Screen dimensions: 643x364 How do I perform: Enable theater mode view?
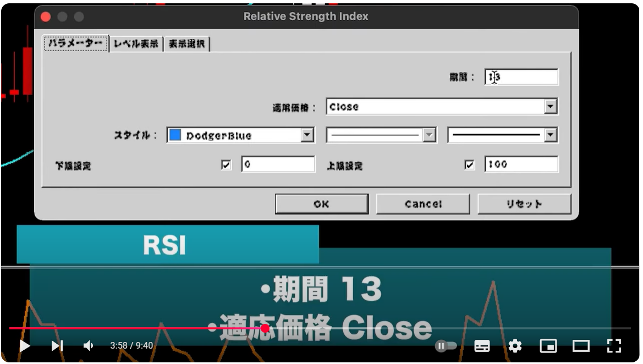click(581, 346)
